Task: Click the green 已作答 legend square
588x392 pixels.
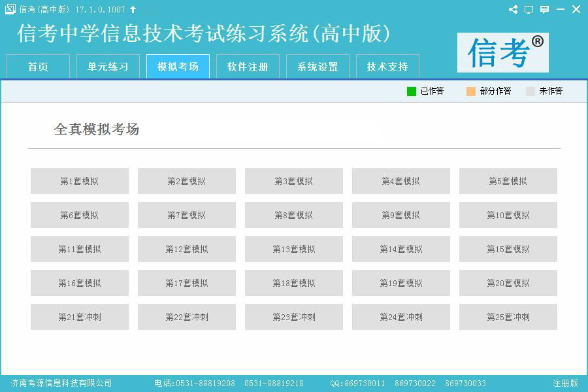Action: [x=412, y=91]
